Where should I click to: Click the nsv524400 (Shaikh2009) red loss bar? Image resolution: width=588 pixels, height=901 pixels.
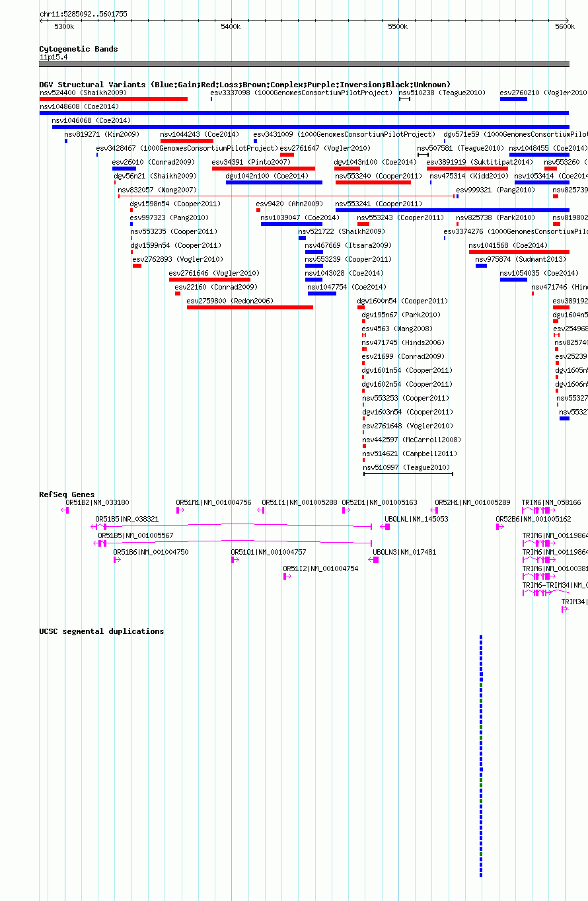click(x=114, y=99)
